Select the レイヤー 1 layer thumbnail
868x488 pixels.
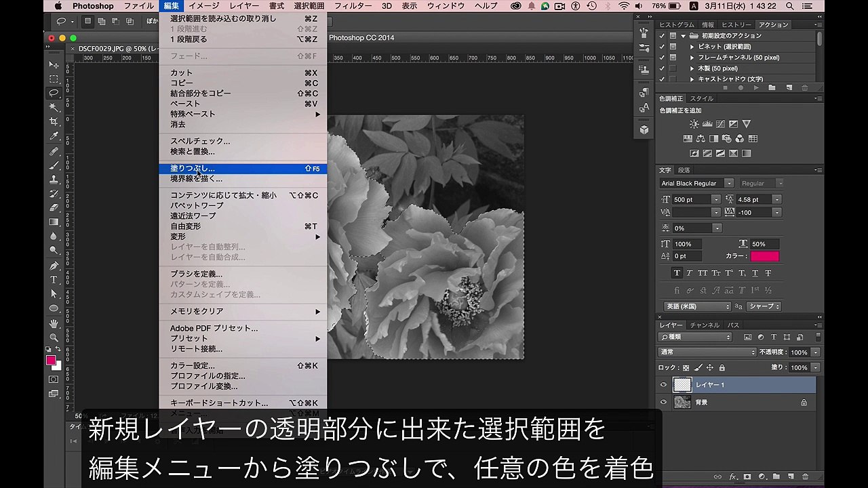[682, 385]
